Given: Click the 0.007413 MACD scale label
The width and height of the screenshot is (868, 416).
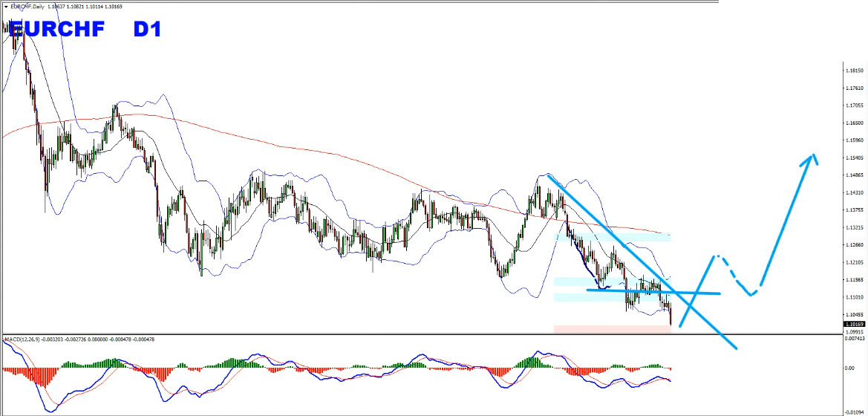Looking at the screenshot, I should click(855, 338).
